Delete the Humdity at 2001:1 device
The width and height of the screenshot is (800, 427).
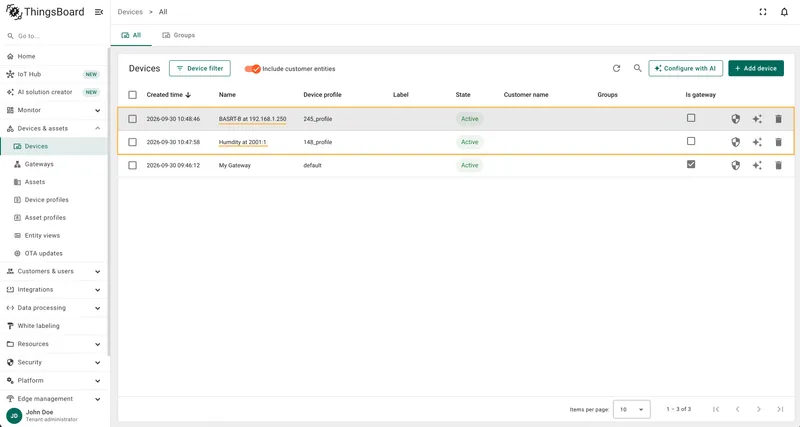click(778, 142)
